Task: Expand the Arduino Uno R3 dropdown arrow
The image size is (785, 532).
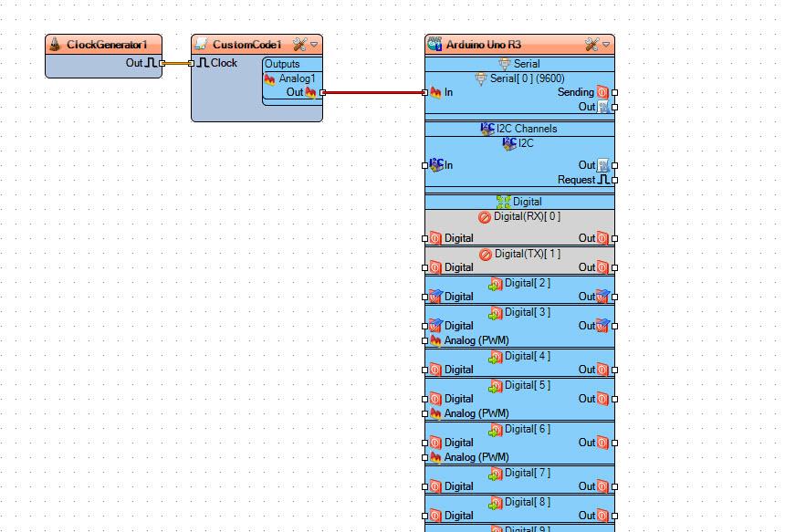Action: (x=606, y=45)
